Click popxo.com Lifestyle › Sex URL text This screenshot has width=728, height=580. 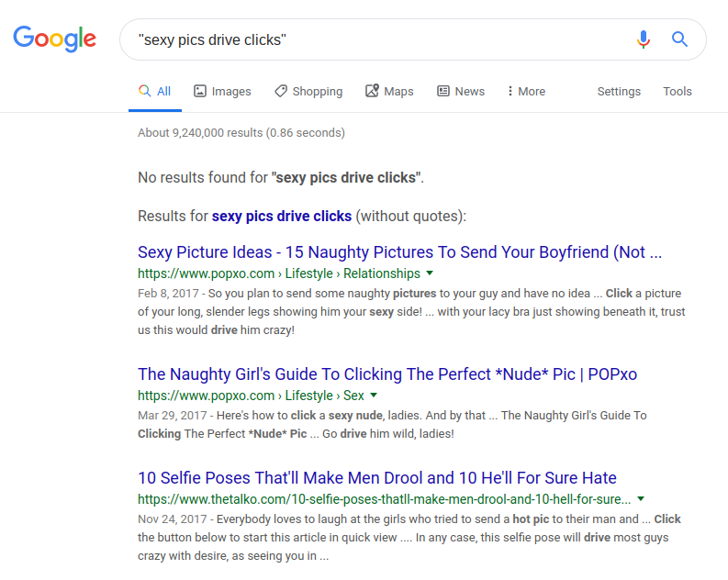tap(251, 396)
